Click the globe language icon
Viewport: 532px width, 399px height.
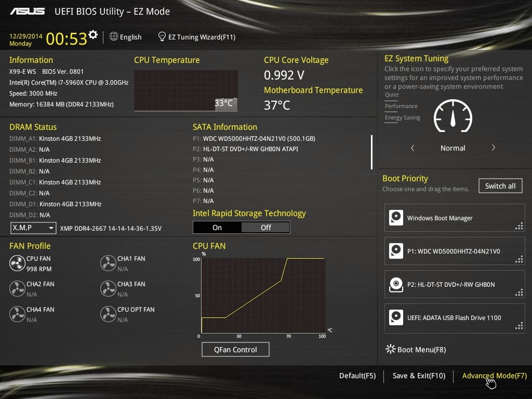(114, 36)
